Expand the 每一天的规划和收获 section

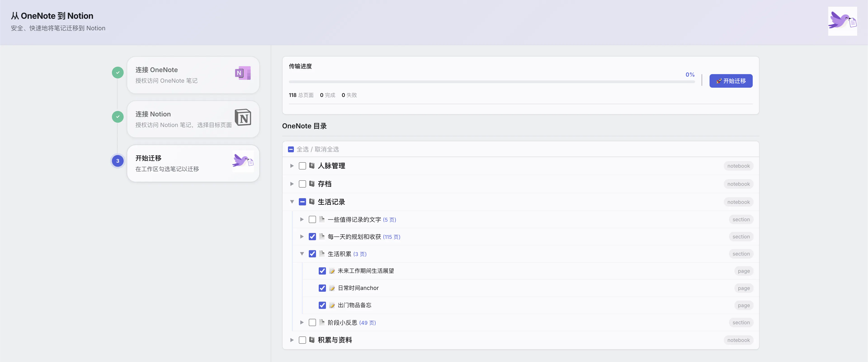(x=302, y=236)
